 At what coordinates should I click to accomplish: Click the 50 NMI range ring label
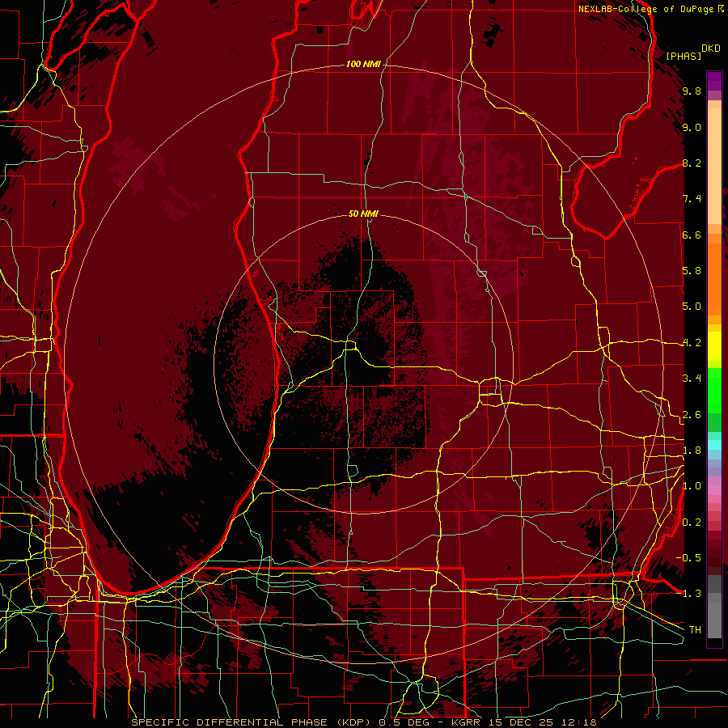[x=363, y=214]
